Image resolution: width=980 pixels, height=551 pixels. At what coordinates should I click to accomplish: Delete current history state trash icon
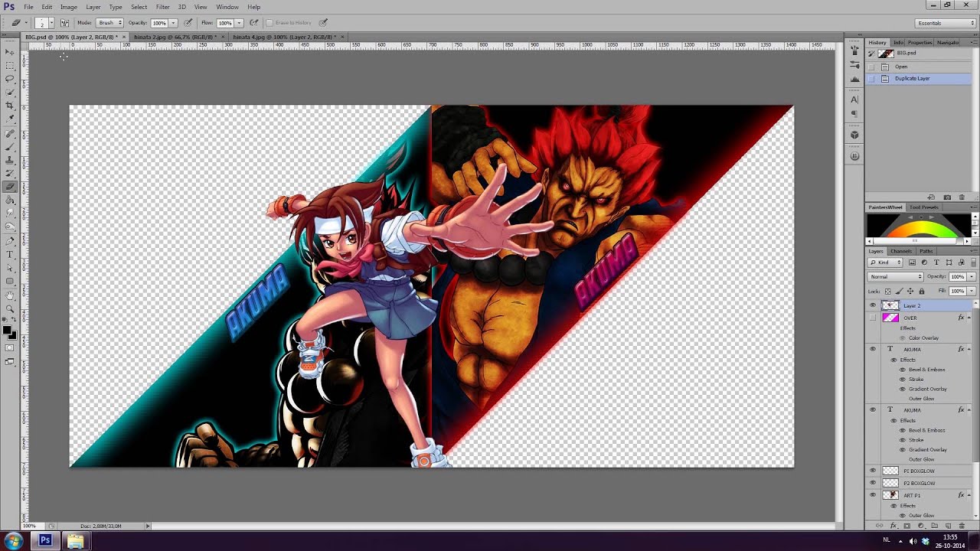[962, 197]
